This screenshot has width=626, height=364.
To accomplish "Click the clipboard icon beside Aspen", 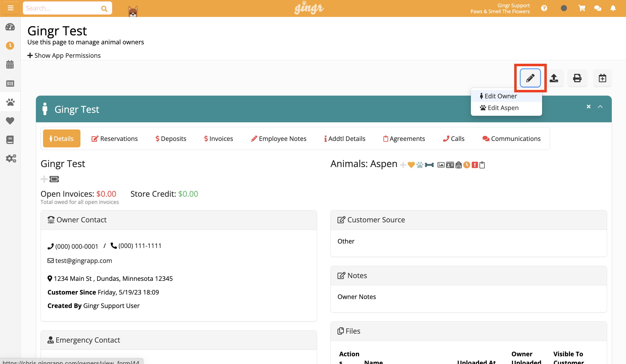I will 482,165.
